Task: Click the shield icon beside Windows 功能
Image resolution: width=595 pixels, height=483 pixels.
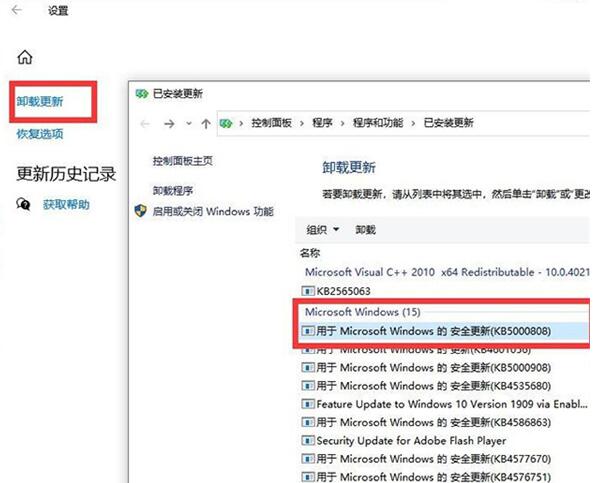Action: [x=141, y=211]
